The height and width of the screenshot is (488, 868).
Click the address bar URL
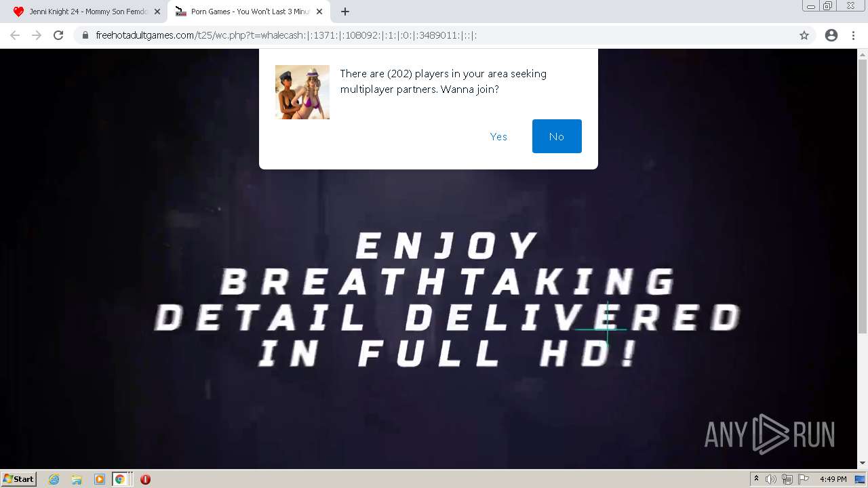click(286, 35)
